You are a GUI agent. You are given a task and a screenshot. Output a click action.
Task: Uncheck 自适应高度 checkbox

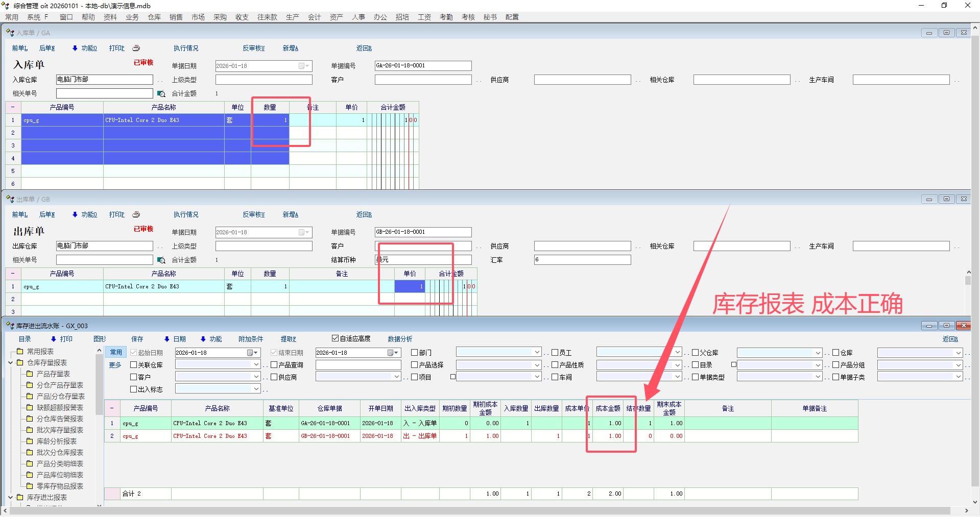click(x=335, y=338)
